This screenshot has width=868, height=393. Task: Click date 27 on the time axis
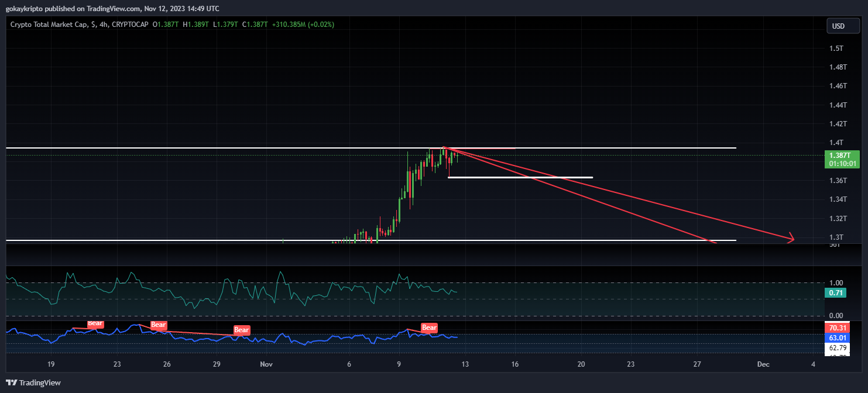pyautogui.click(x=697, y=364)
